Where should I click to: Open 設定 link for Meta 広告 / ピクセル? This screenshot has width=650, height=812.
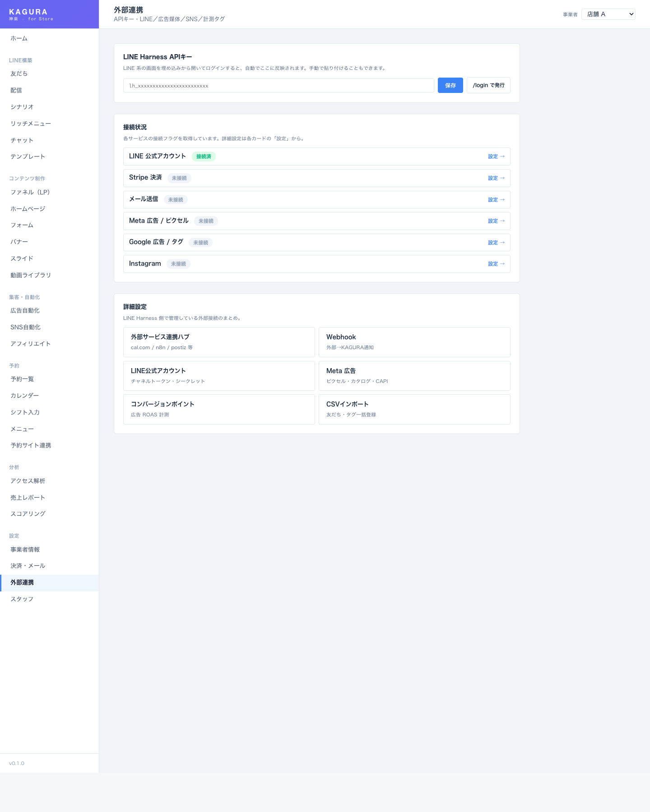[496, 221]
